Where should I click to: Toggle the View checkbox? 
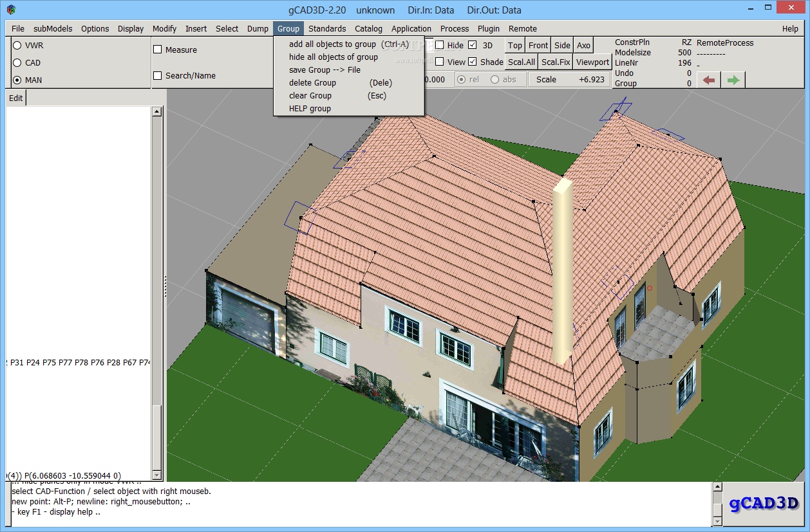point(439,62)
